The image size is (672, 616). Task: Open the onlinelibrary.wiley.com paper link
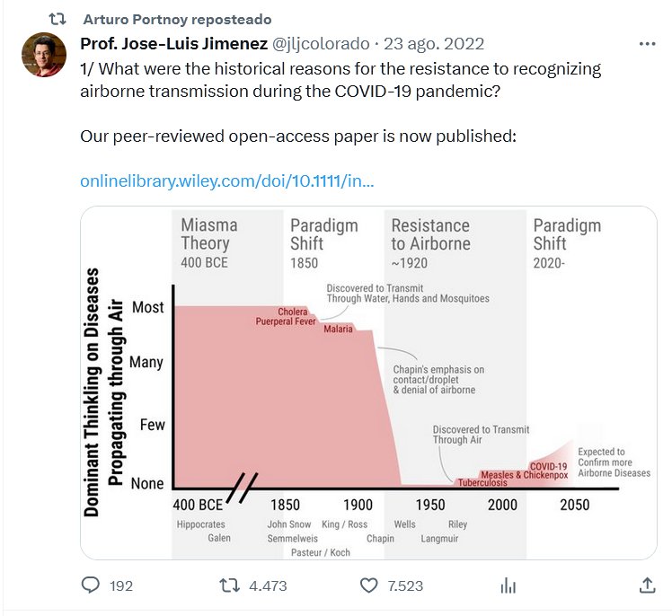pos(226,180)
